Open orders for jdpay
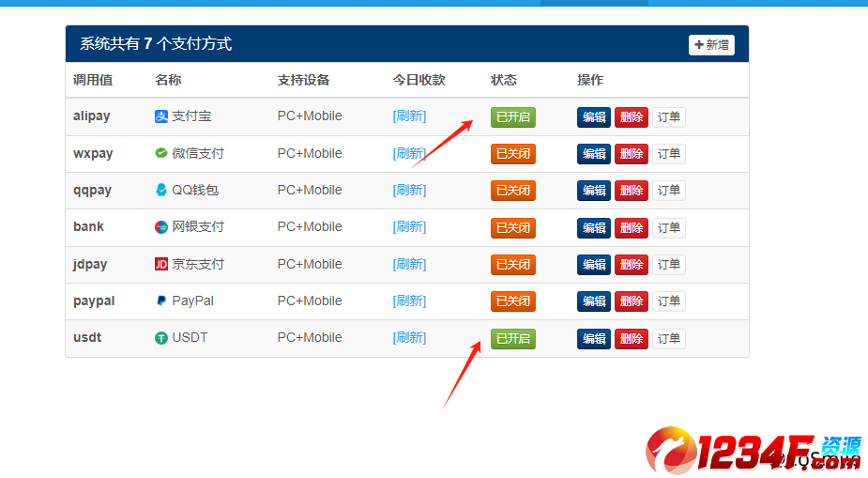868x478 pixels. pyautogui.click(x=669, y=265)
